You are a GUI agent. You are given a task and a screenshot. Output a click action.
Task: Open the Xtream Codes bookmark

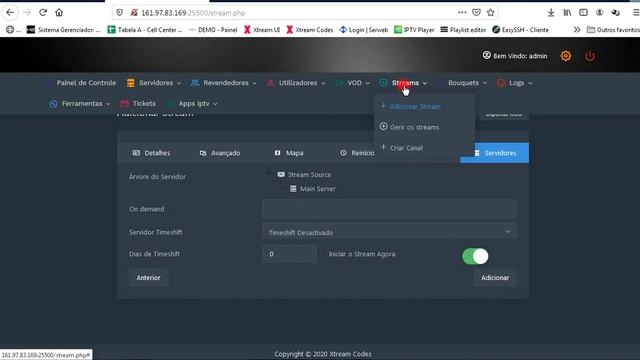point(310,29)
